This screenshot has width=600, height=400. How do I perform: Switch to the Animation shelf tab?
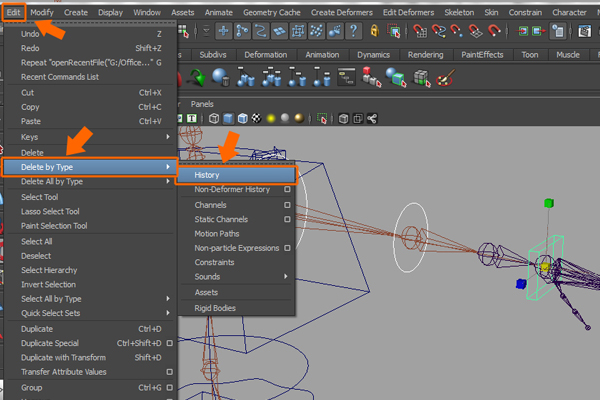click(x=322, y=55)
